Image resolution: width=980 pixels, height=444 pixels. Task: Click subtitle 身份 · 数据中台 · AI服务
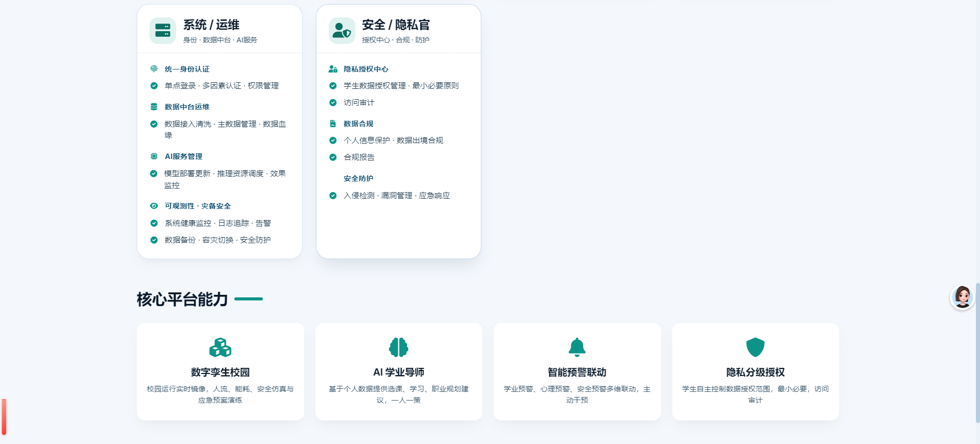[220, 40]
